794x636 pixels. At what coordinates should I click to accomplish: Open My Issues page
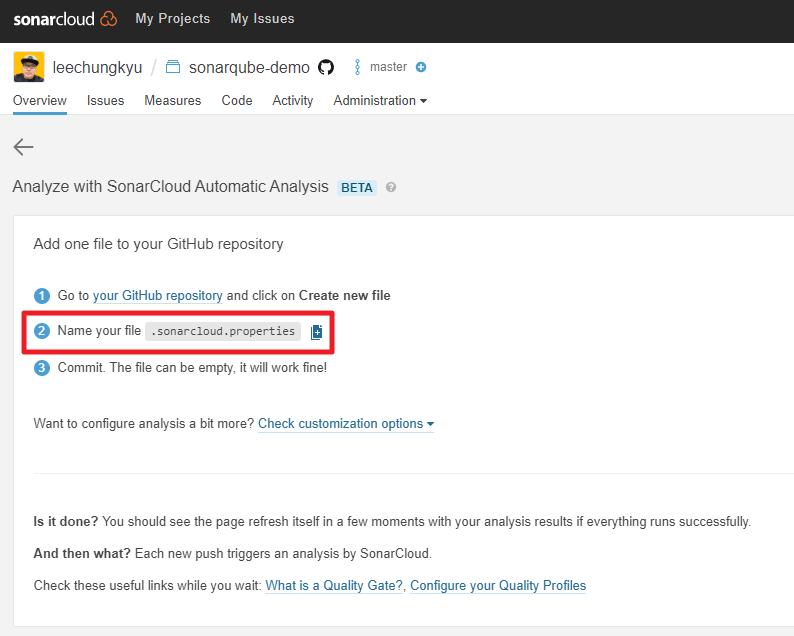click(x=262, y=19)
